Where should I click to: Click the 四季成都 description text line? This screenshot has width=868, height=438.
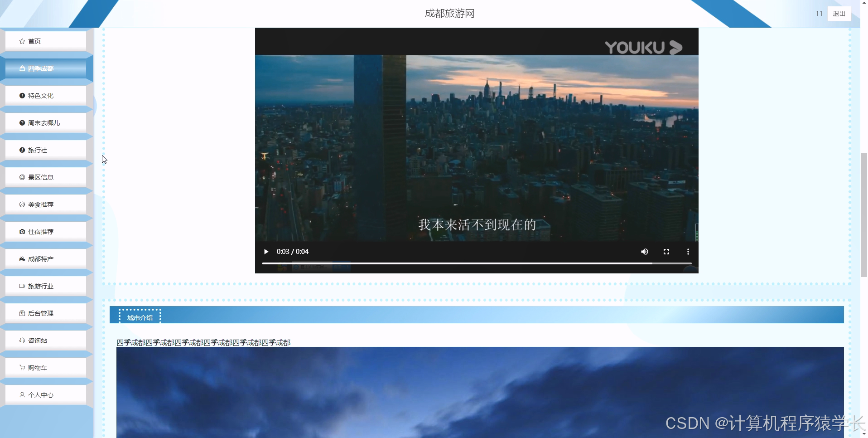tap(203, 342)
